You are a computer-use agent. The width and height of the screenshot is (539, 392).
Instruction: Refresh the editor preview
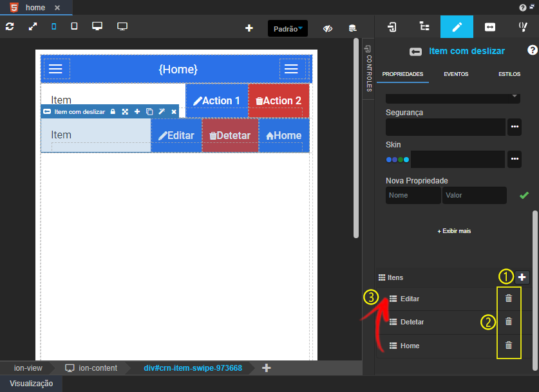(10, 26)
